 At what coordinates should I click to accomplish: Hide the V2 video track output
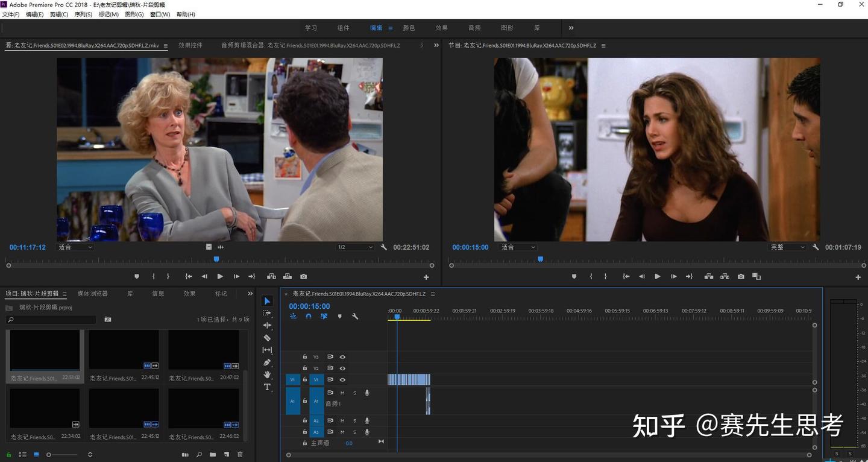(342, 368)
